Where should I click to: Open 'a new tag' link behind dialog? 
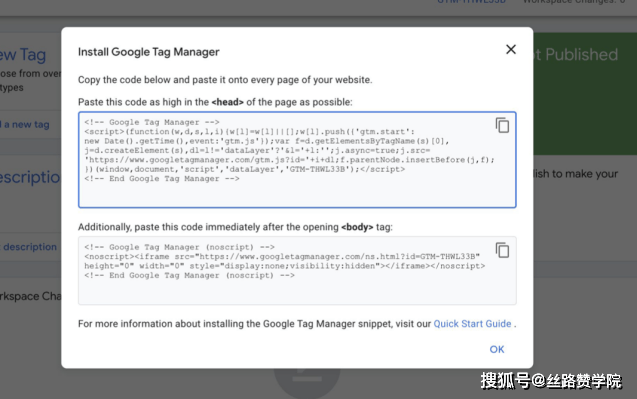[25, 125]
